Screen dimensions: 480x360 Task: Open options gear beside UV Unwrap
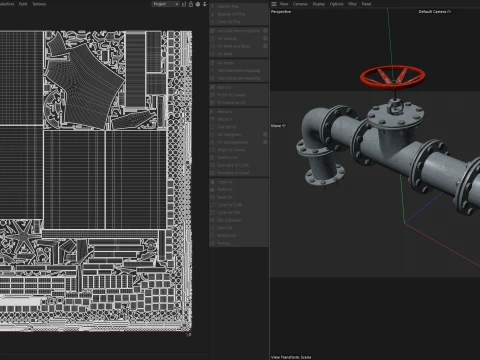tap(265, 38)
